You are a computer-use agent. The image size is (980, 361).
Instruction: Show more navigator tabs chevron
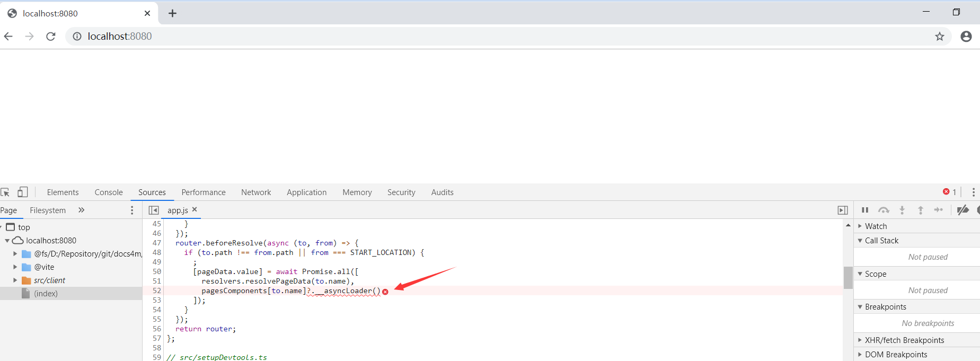click(x=81, y=210)
